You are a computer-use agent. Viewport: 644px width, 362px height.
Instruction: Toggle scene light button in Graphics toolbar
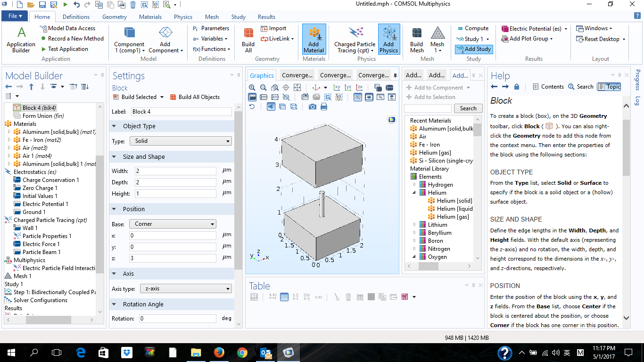point(271,107)
